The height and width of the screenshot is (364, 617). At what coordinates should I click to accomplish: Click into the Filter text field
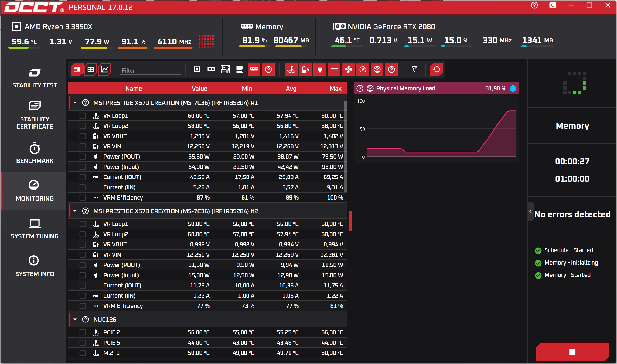(x=151, y=70)
